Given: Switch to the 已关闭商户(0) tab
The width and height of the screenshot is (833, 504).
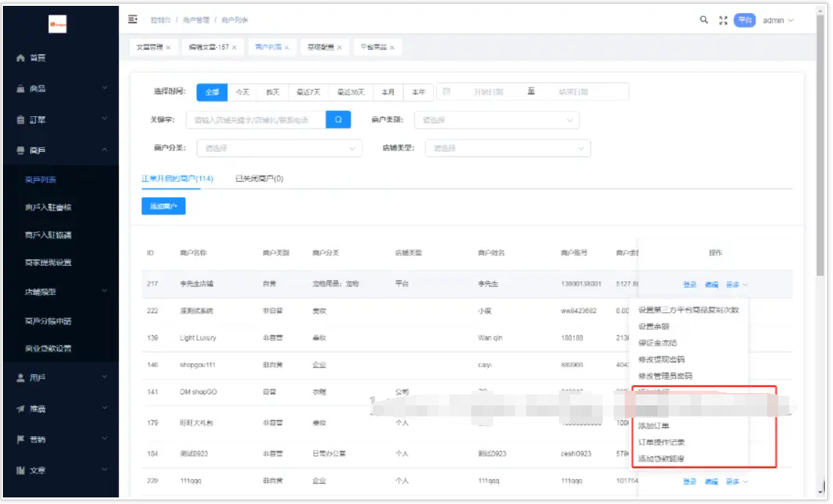Looking at the screenshot, I should click(259, 178).
